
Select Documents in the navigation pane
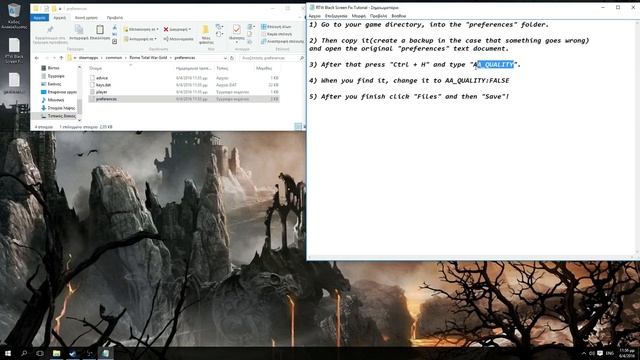point(56,76)
